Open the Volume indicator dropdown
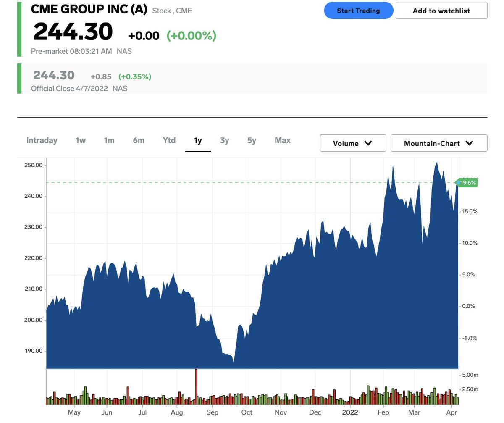 click(x=352, y=143)
